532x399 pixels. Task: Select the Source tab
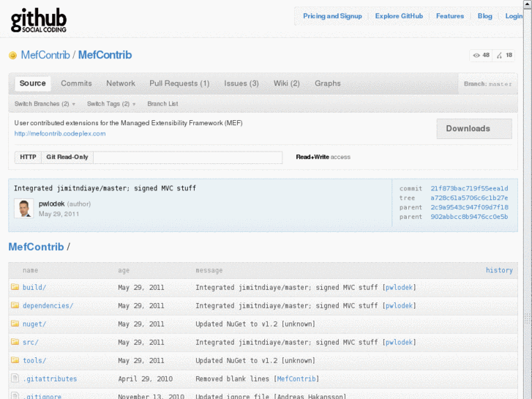33,83
